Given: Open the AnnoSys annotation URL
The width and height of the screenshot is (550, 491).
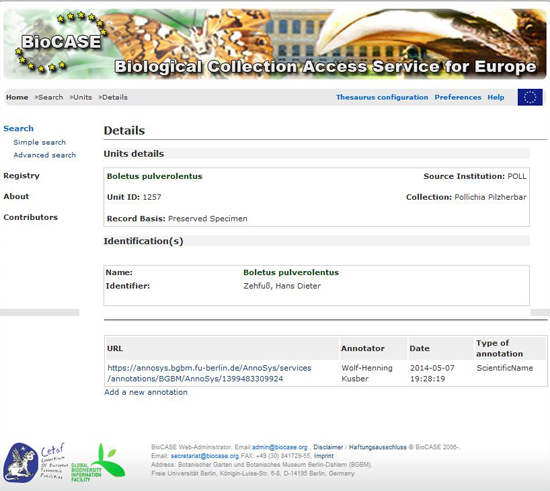Looking at the screenshot, I should coord(209,373).
